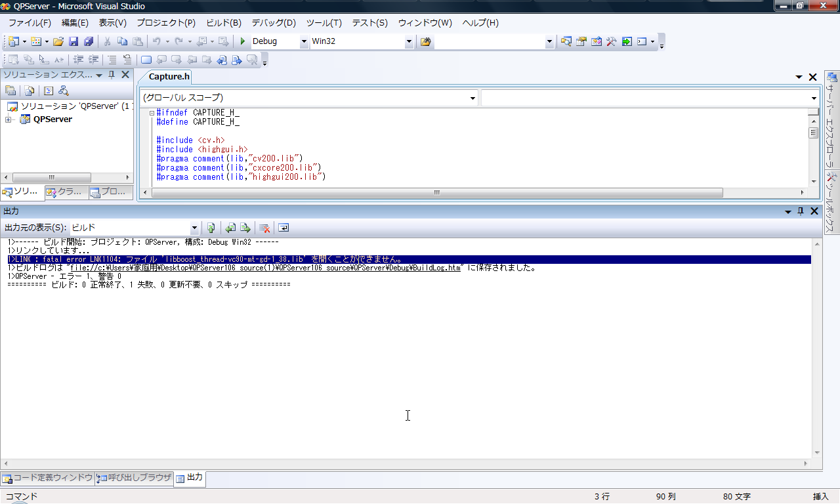Open the Win32 platform dropdown
Screen dimensions: 840x504
(x=409, y=41)
